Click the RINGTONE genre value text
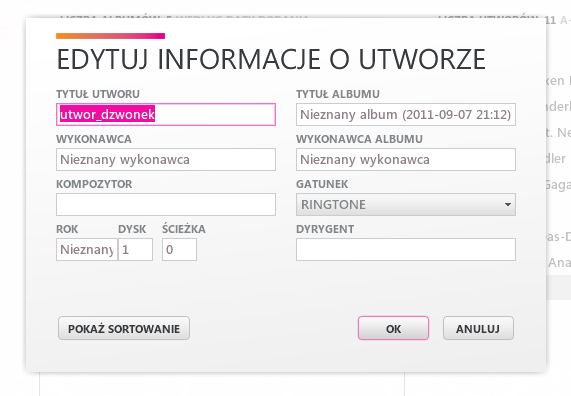Screen dimensions: 571x396 tap(333, 205)
